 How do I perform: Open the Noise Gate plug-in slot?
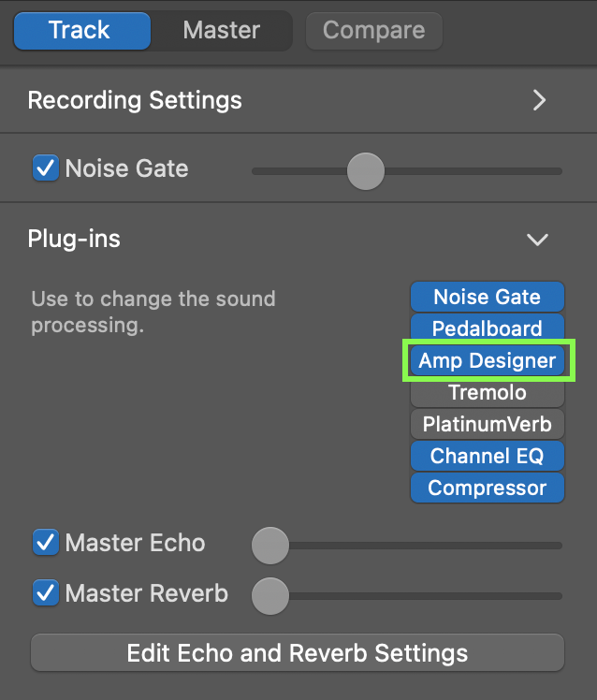[x=488, y=297]
